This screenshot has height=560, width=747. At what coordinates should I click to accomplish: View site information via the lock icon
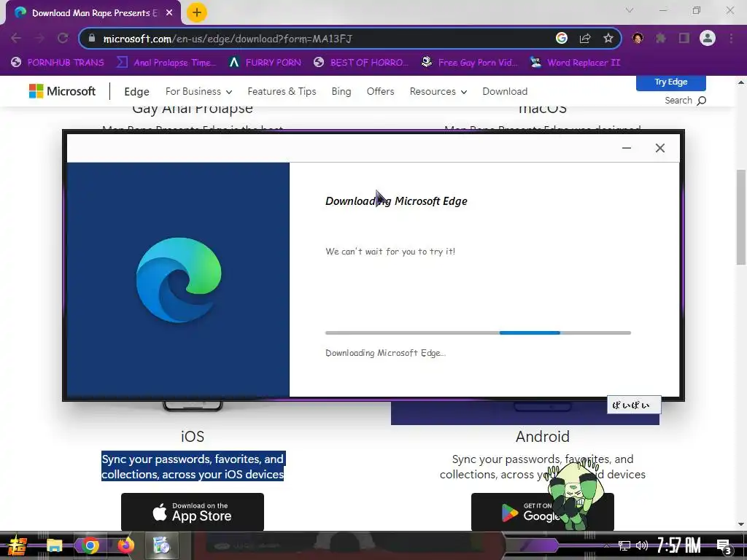click(x=92, y=38)
